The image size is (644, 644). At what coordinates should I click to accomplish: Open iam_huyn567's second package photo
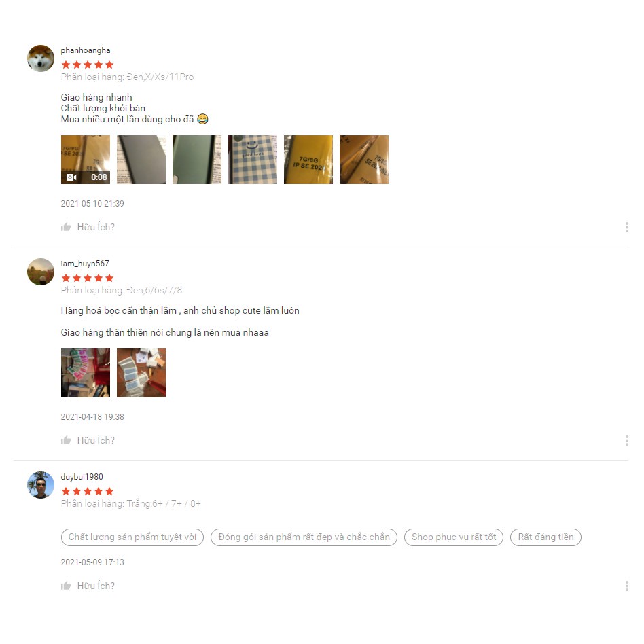coord(141,373)
